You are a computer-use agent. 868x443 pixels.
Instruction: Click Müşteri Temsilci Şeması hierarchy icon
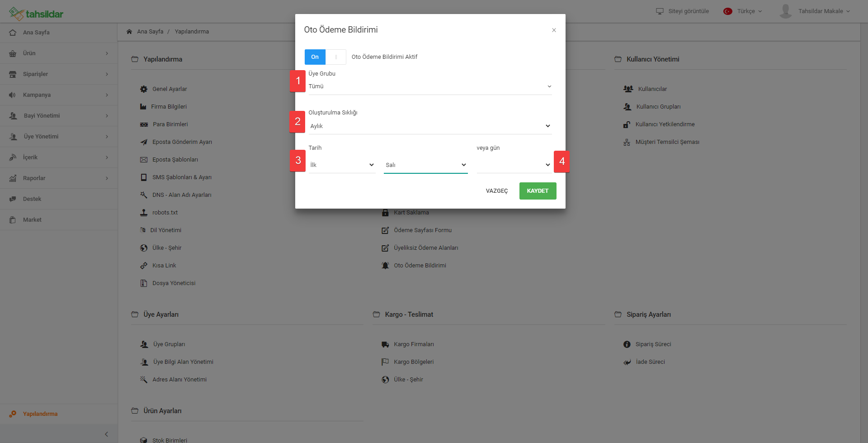[x=627, y=142]
